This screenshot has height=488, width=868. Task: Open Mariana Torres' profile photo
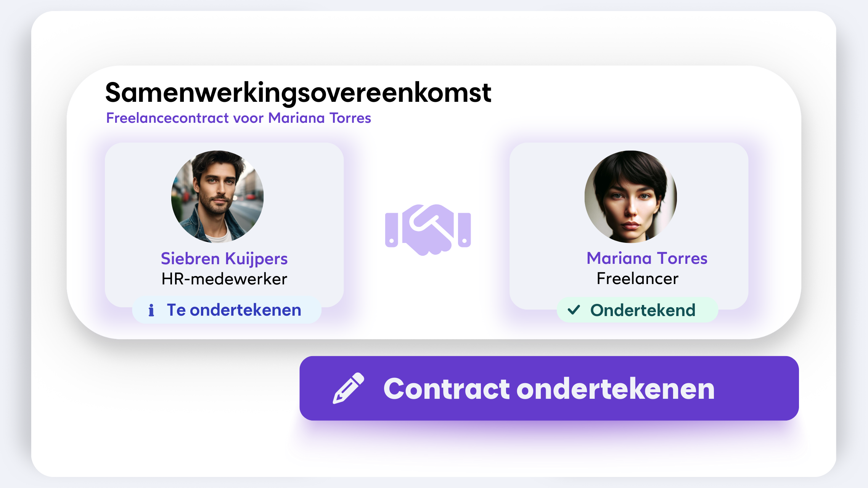(x=630, y=197)
